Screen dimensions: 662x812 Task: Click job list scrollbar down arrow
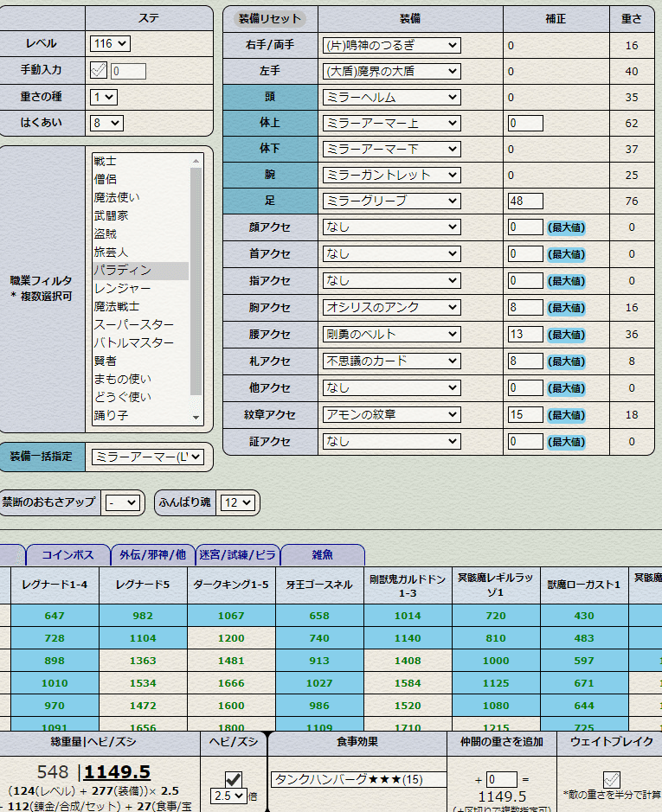[196, 418]
